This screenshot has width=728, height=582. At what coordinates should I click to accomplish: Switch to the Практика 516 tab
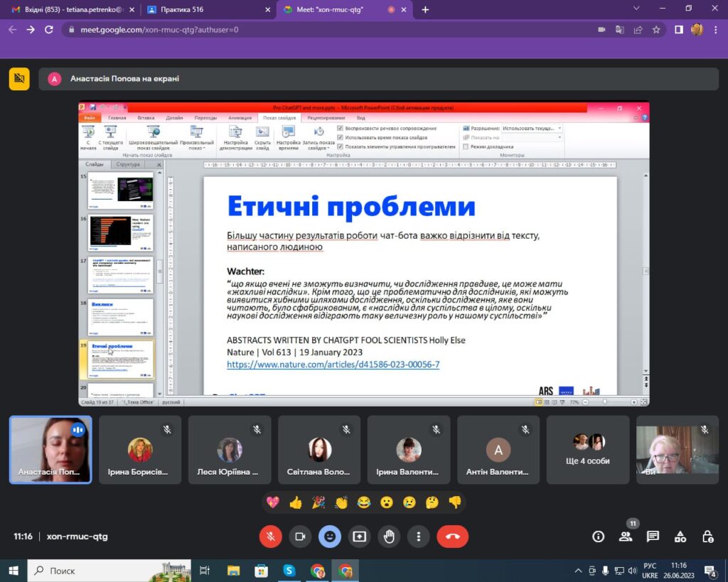pyautogui.click(x=206, y=10)
